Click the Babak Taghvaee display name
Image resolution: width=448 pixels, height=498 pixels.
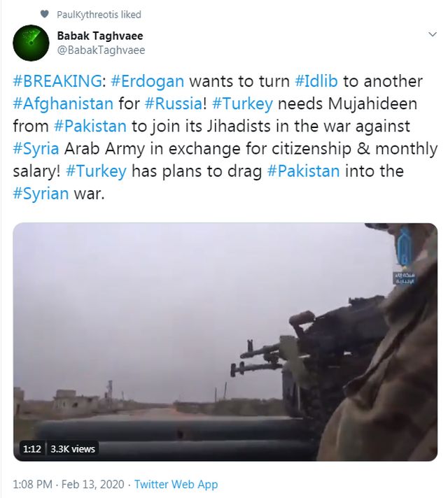[x=100, y=36]
